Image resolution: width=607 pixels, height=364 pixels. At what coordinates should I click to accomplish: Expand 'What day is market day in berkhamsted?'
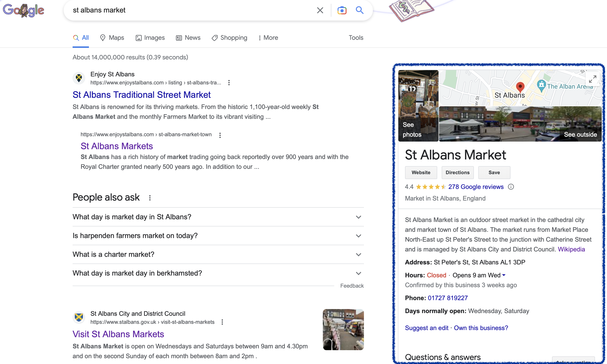[218, 273]
